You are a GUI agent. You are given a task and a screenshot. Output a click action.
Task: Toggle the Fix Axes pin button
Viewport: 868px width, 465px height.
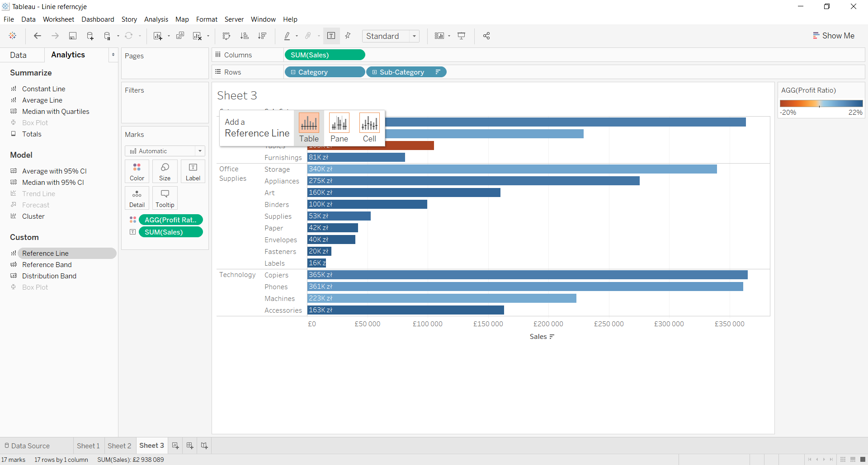[x=348, y=36]
